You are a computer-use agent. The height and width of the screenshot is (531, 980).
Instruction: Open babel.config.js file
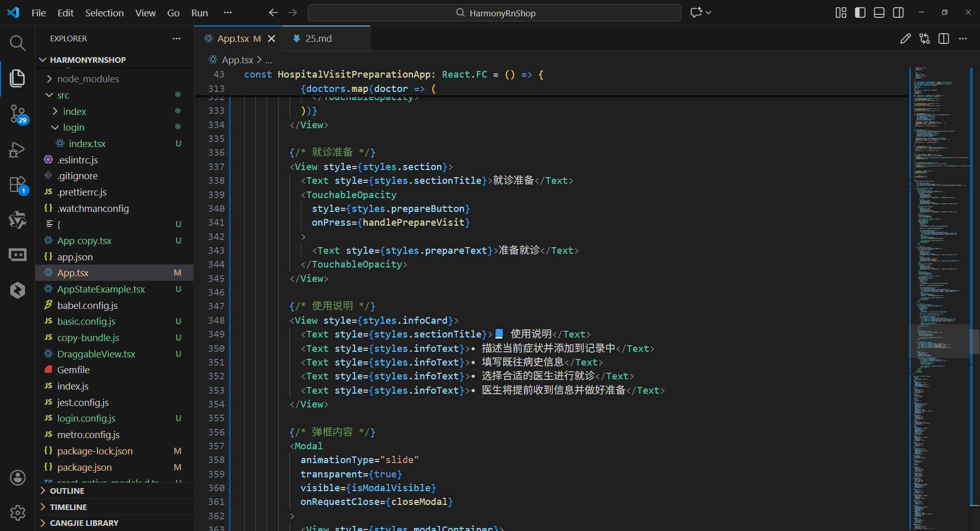point(114,306)
